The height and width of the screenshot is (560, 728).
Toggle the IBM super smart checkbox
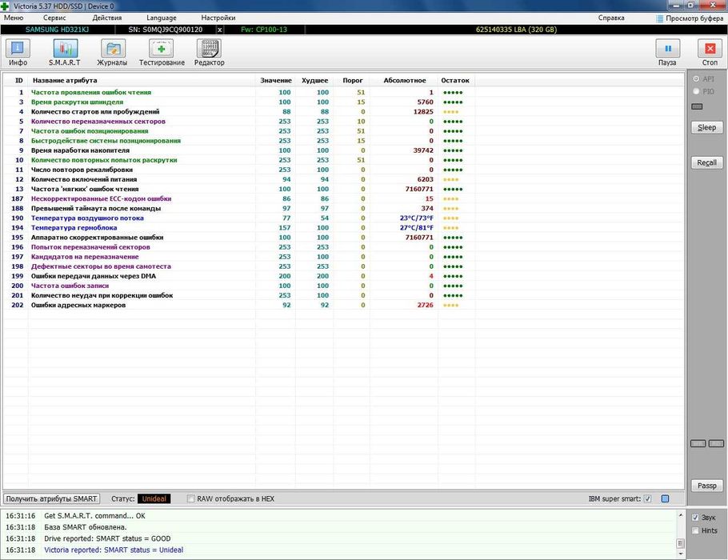pyautogui.click(x=647, y=499)
